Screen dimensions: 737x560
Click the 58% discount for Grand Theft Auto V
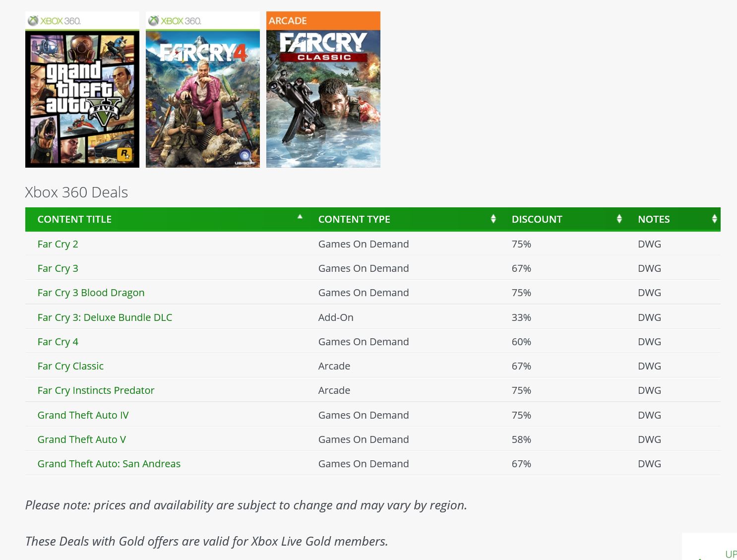(x=521, y=439)
